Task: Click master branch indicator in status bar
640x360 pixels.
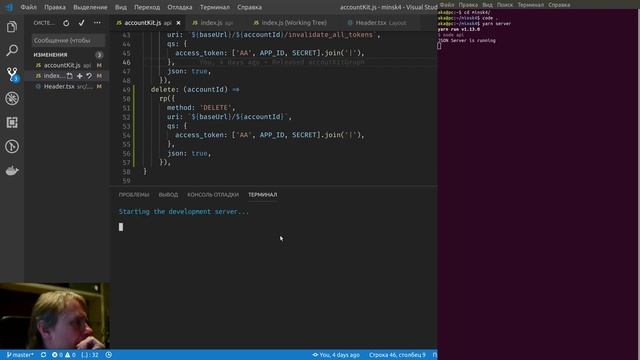Action: pyautogui.click(x=20, y=355)
